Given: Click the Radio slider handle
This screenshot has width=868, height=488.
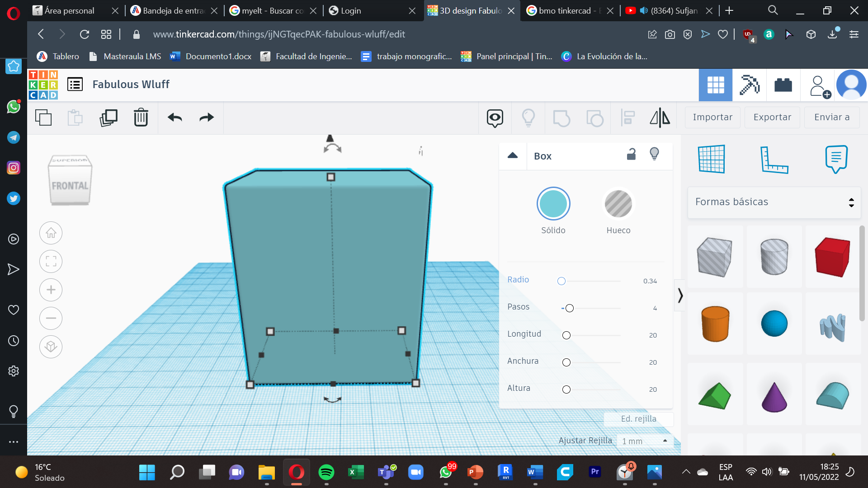Looking at the screenshot, I should click(561, 281).
